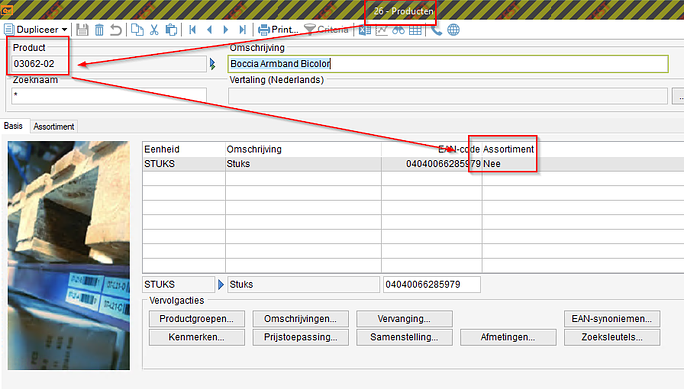
Task: Switch to the Basis tab
Action: tap(13, 126)
